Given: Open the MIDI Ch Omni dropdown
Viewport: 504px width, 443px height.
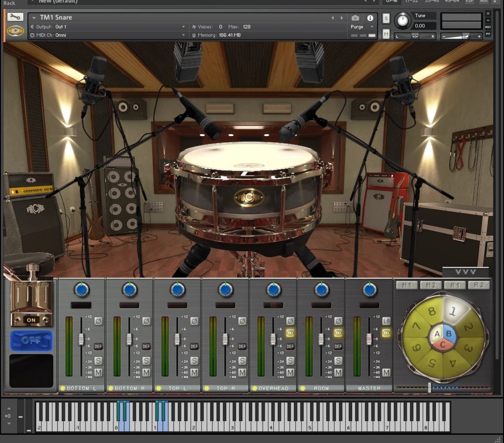Looking at the screenshot, I should [x=183, y=35].
